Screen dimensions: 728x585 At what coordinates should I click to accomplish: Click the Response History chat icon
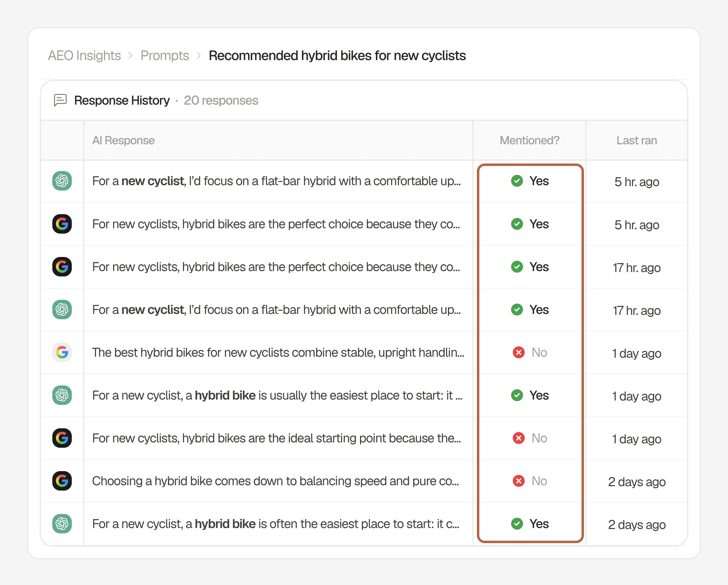[x=60, y=100]
